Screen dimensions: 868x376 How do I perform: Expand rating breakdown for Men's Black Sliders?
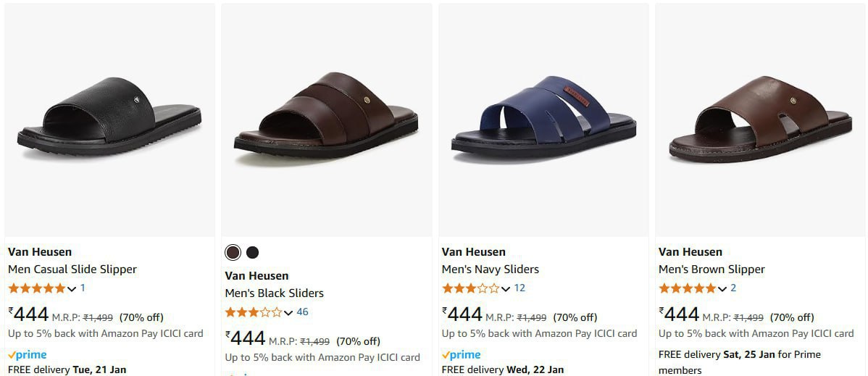click(288, 312)
